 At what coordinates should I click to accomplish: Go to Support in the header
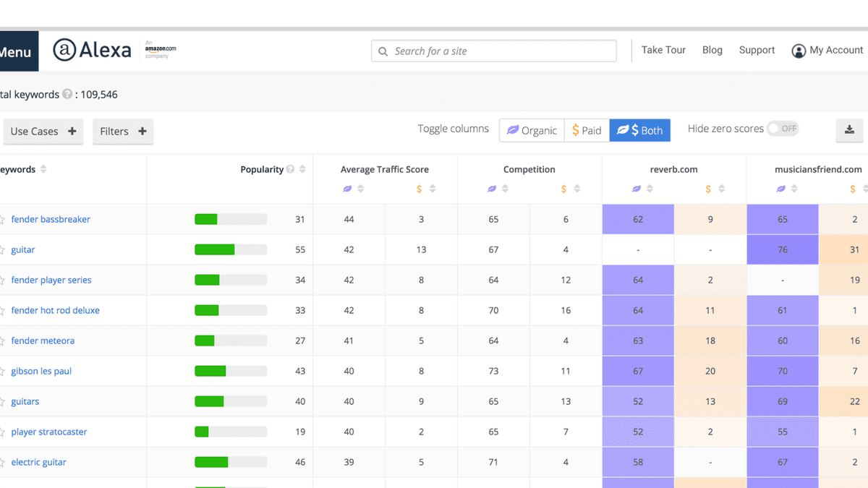(757, 50)
